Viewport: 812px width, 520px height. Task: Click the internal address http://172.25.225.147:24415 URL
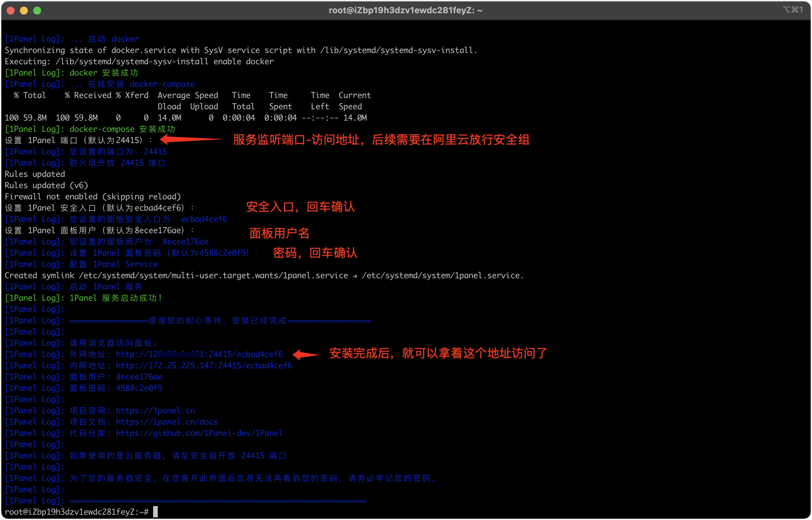tap(204, 365)
